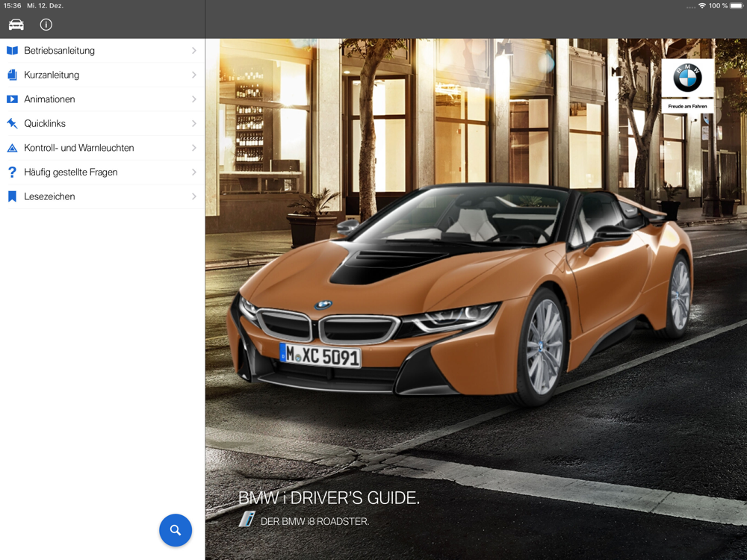Click the warning triangle icon
747x560 pixels.
click(x=13, y=148)
